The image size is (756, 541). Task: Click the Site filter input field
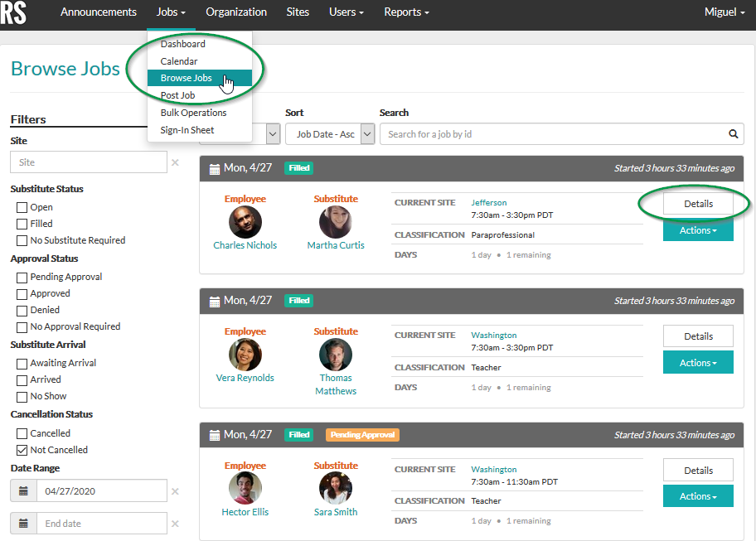click(x=89, y=162)
